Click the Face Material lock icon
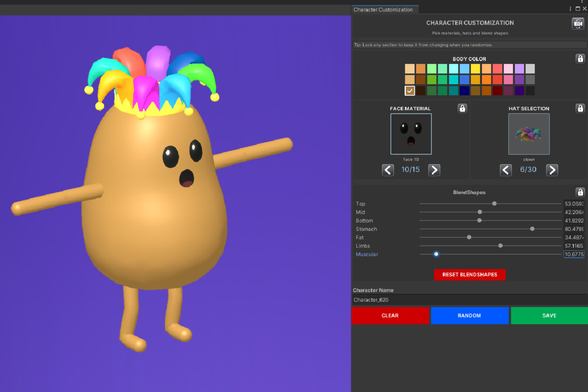 click(462, 108)
